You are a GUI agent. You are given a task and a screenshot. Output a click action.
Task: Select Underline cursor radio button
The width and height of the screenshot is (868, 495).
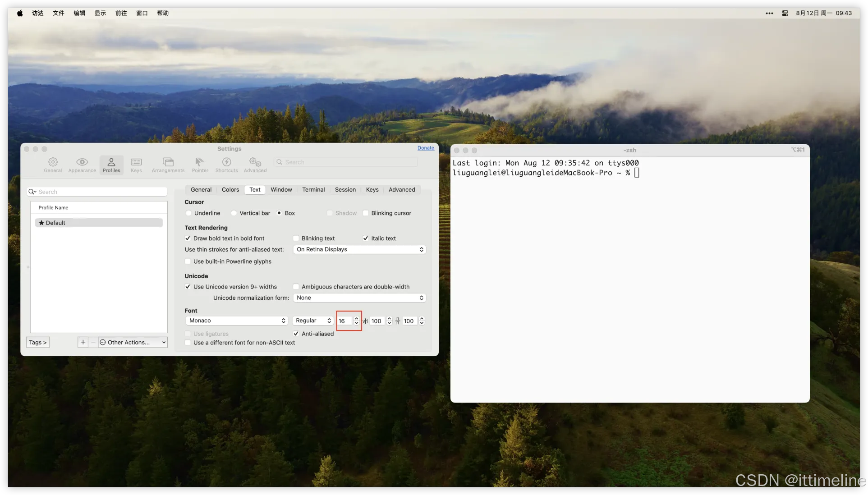[188, 213]
